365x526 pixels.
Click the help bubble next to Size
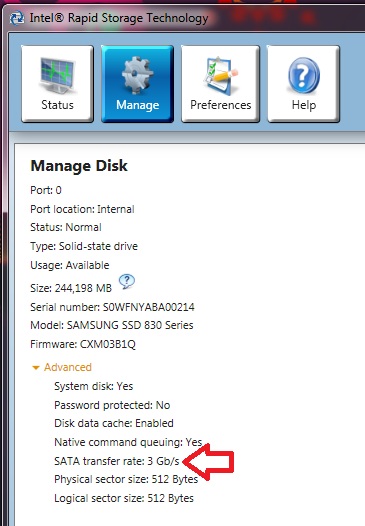127,281
